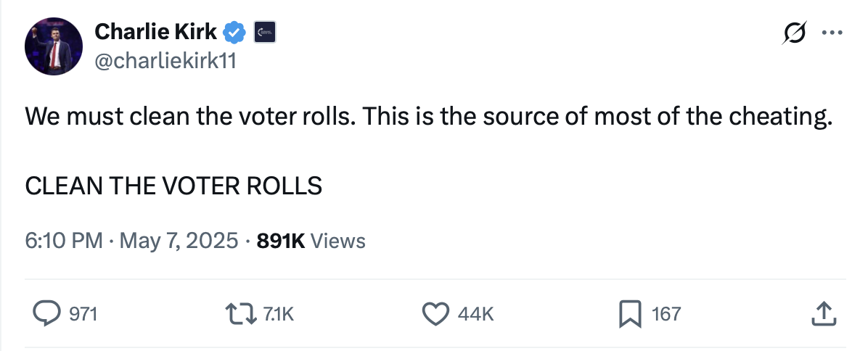The image size is (868, 351).
Task: Open the share menu via upload arrow icon
Action: pos(822,313)
